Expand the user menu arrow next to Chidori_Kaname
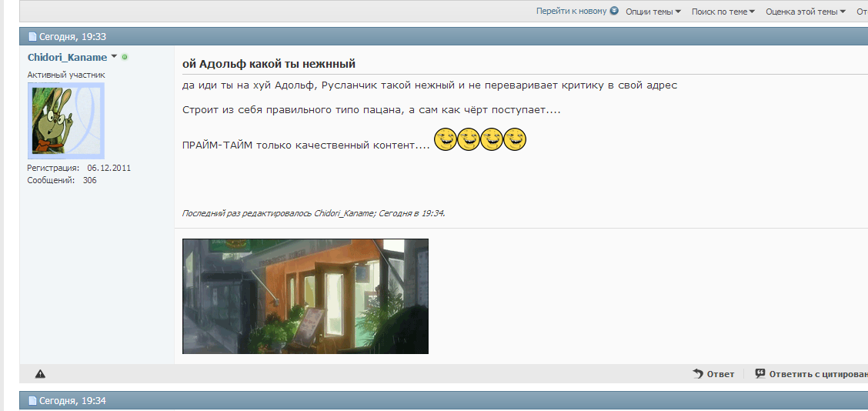This screenshot has height=411, width=868. [x=114, y=56]
